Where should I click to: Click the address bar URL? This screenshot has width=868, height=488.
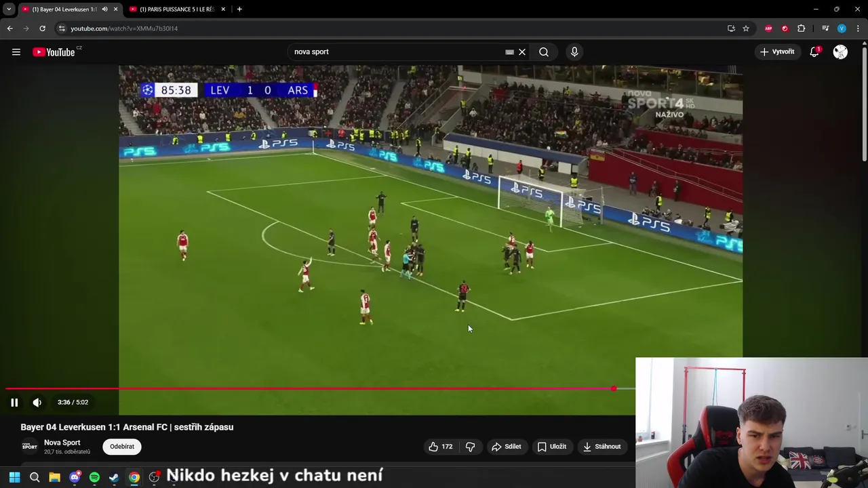(x=124, y=28)
